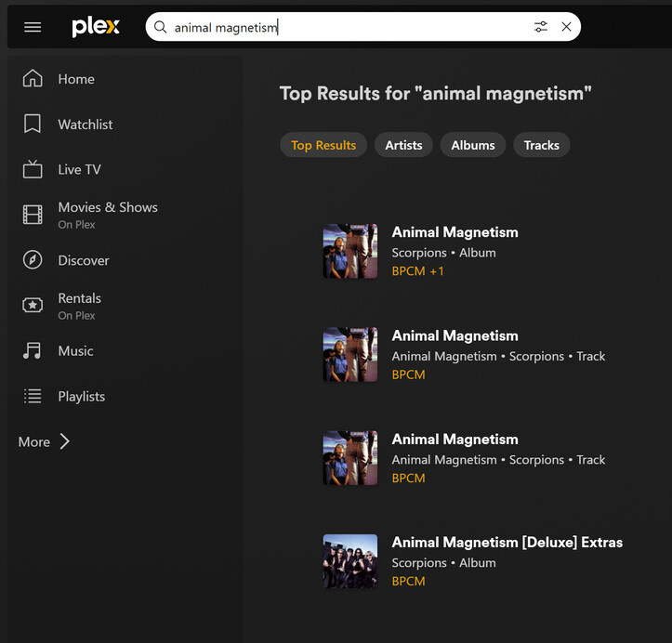Open Music library label

[x=76, y=351]
